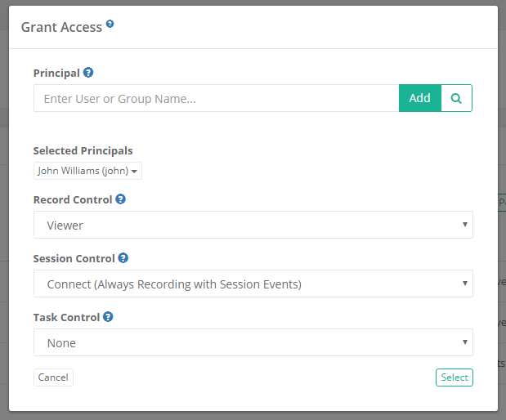This screenshot has height=420, width=506.
Task: Show help for Record Control
Action: pyautogui.click(x=121, y=199)
